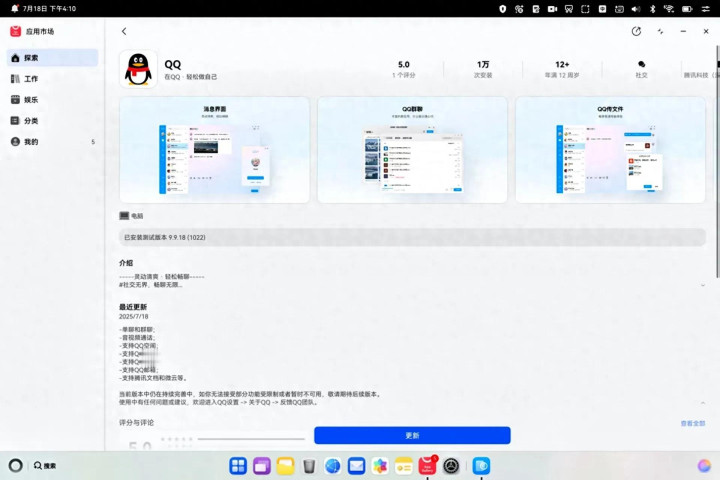Click the dashed-square screenshot icon in the status bar

pyautogui.click(x=585, y=9)
